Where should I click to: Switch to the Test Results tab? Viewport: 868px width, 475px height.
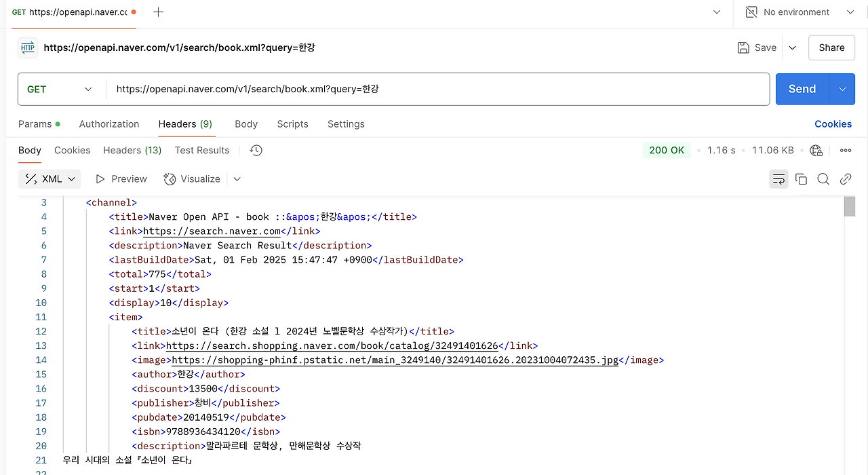(201, 150)
